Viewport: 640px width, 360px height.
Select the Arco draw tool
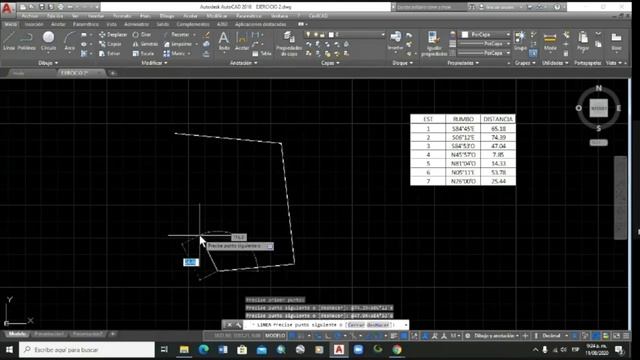click(70, 41)
